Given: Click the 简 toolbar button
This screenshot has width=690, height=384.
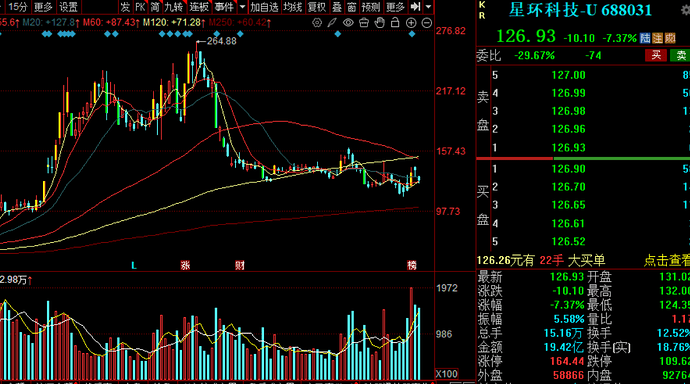Looking at the screenshot, I should click(x=155, y=7).
